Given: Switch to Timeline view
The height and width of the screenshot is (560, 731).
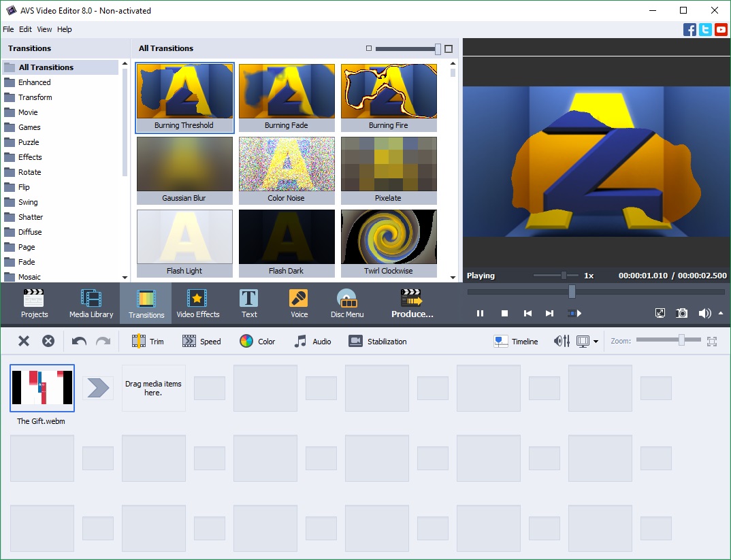Looking at the screenshot, I should [x=516, y=342].
